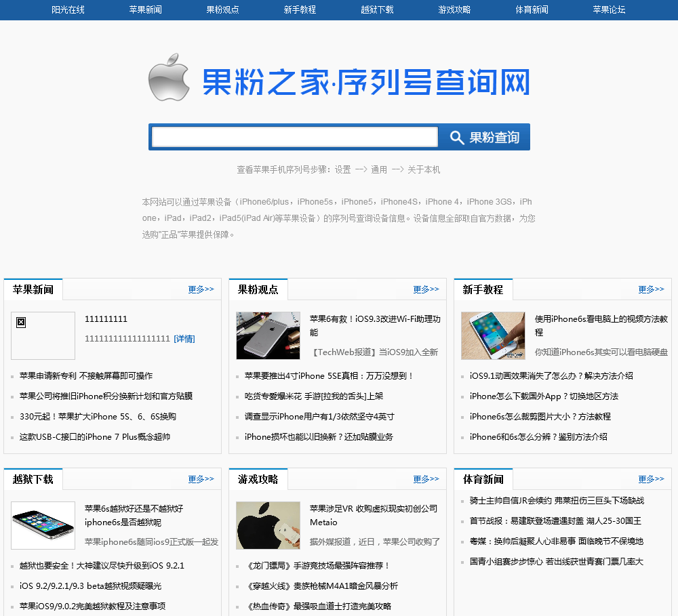Open 更多>> in the 越狱下载 panel

click(x=201, y=479)
